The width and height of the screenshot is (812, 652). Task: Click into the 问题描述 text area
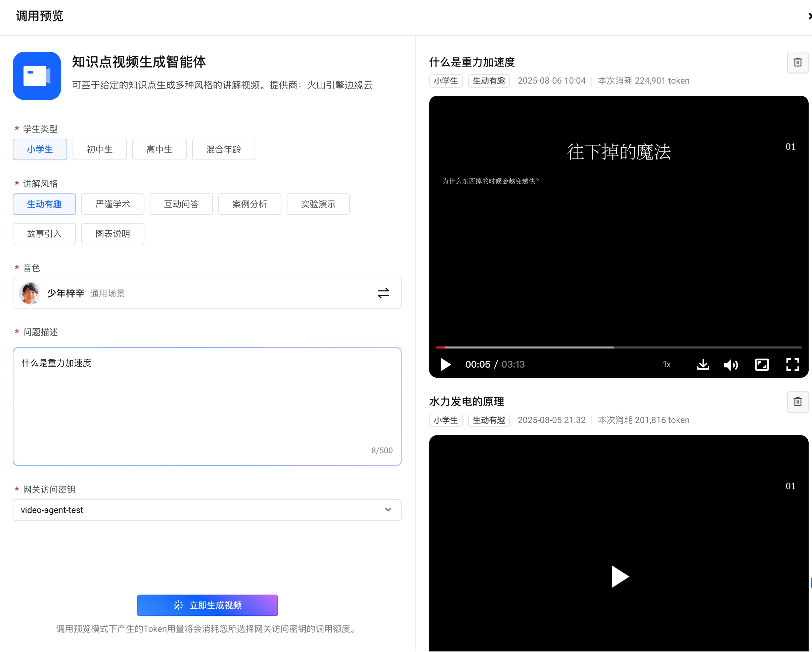[x=207, y=406]
